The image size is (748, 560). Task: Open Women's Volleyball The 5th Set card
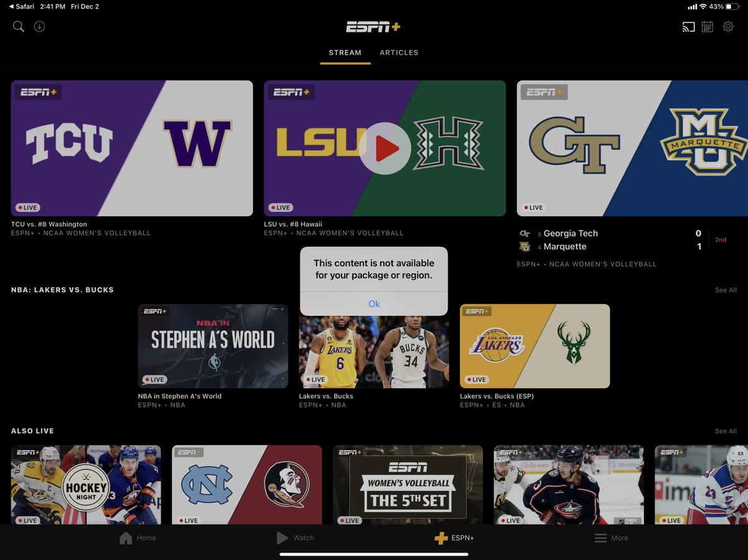408,485
